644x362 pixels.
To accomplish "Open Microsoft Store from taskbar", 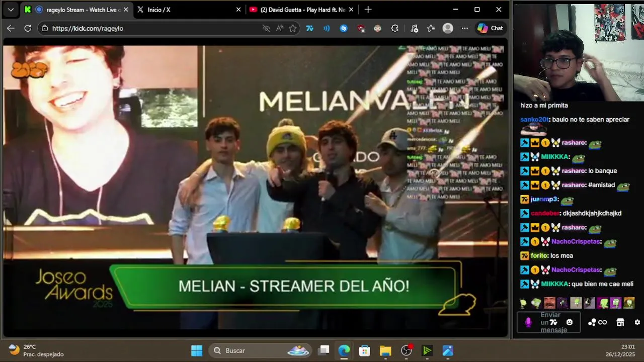I will [365, 350].
